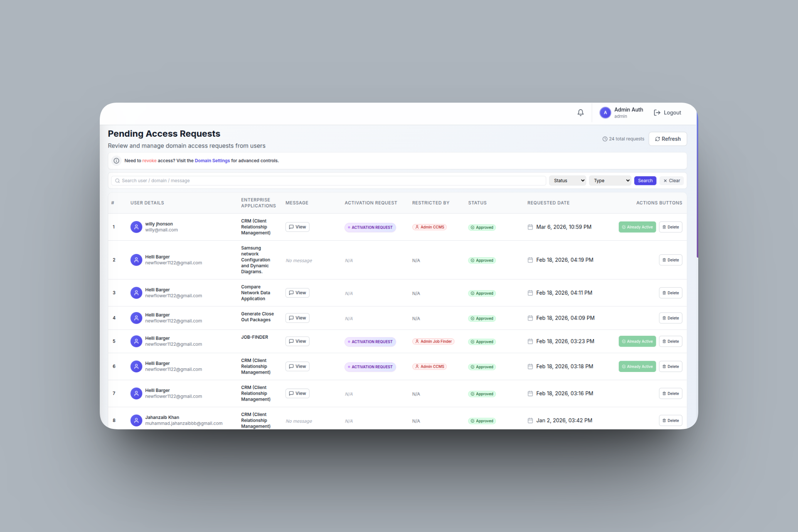The image size is (798, 532).
Task: Delete the Feb 18 03:18 PM request
Action: coord(670,367)
